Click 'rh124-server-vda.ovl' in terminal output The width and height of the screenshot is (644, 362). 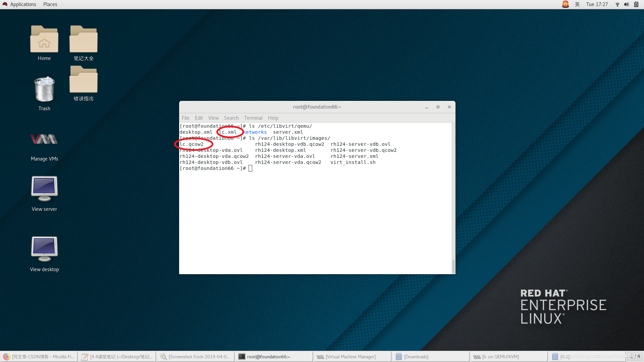coord(285,156)
